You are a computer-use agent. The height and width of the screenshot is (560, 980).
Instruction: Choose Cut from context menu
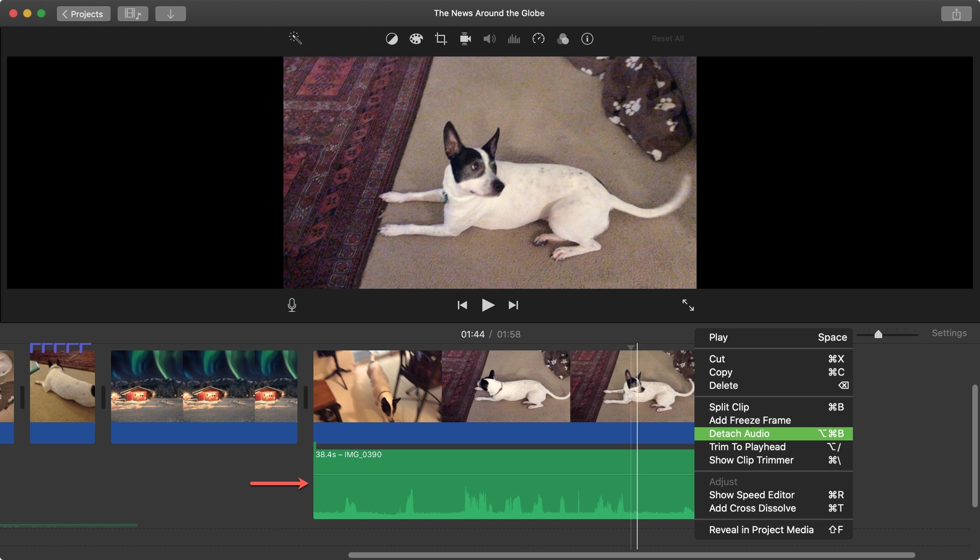773,359
